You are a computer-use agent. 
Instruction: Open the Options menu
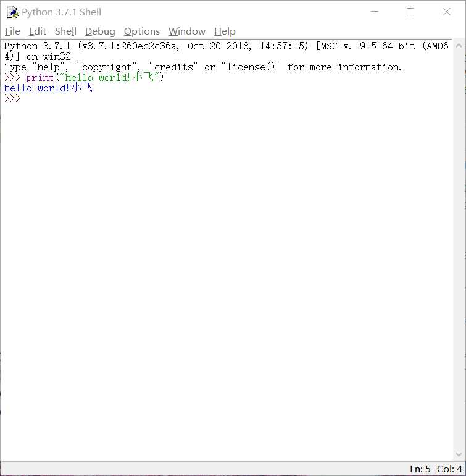142,31
